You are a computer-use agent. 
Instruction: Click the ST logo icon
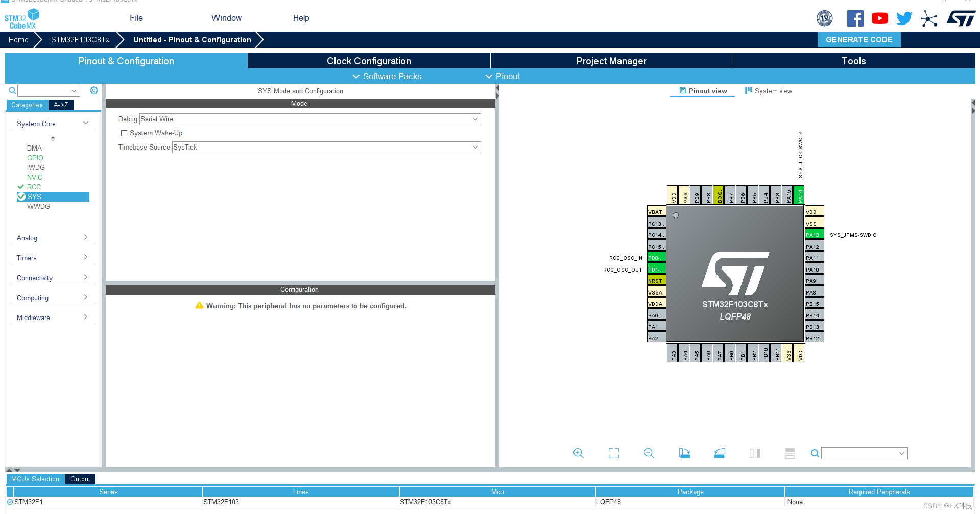[x=961, y=18]
